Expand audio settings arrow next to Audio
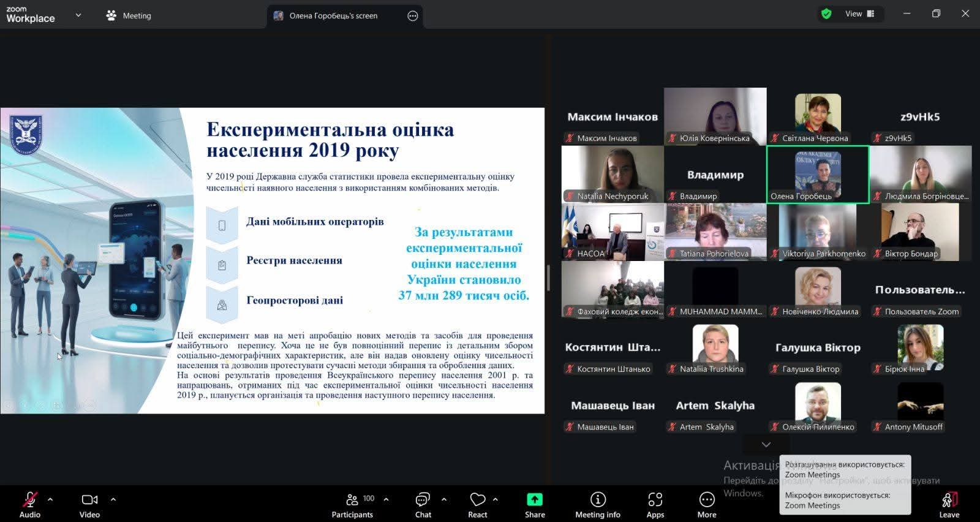 pyautogui.click(x=50, y=499)
